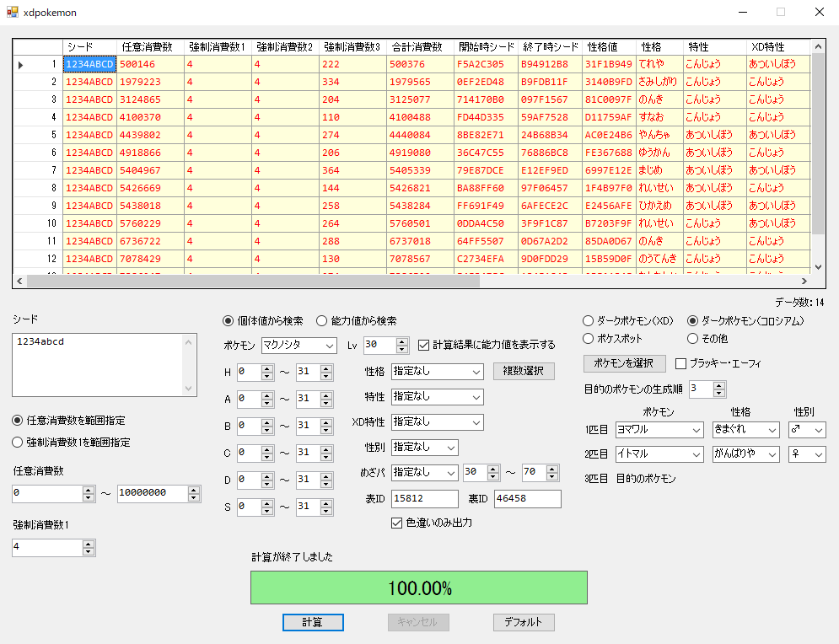Choose the ポケスポット radio option
The width and height of the screenshot is (839, 644).
612,339
